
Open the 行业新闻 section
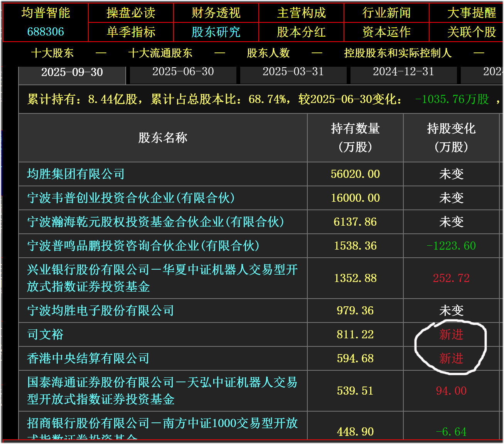pos(387,13)
